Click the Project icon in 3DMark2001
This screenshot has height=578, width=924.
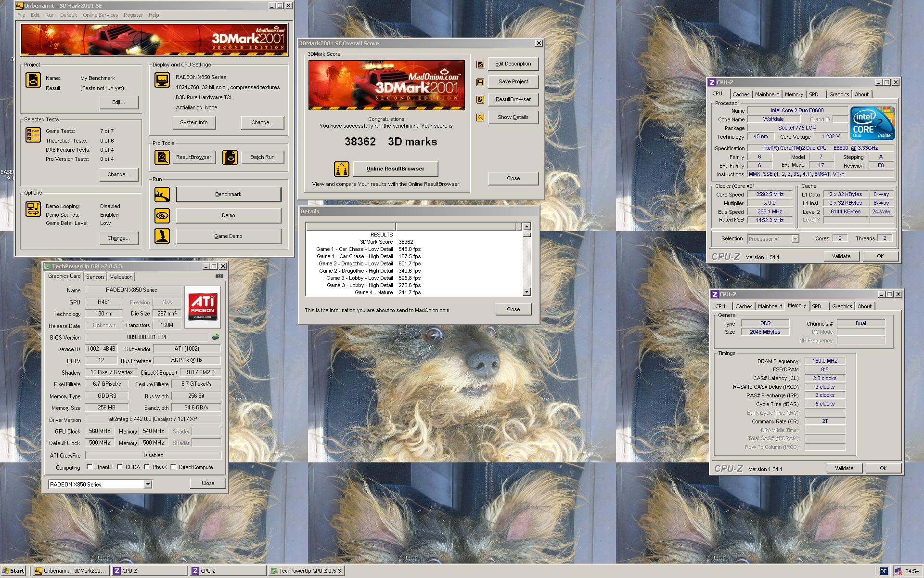pyautogui.click(x=33, y=80)
